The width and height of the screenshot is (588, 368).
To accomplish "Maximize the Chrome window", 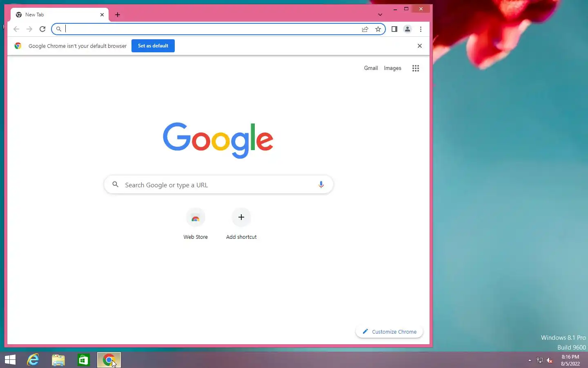I will (406, 9).
